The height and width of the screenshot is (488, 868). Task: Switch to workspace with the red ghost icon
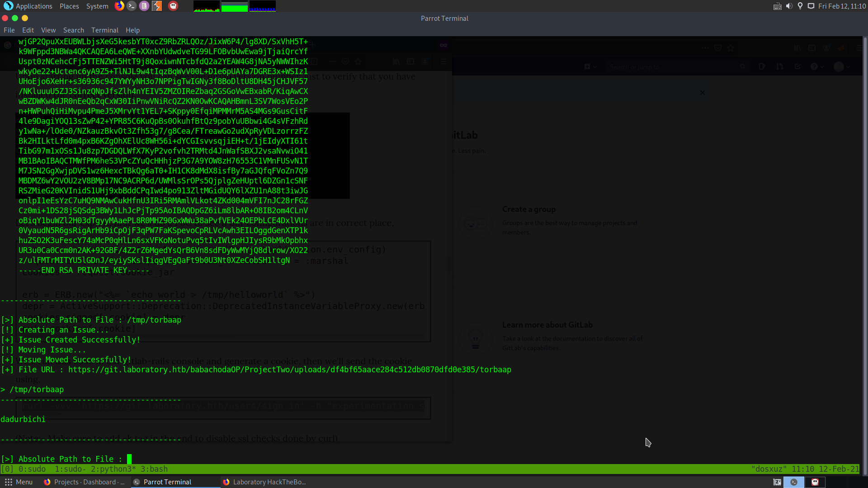coord(815,482)
